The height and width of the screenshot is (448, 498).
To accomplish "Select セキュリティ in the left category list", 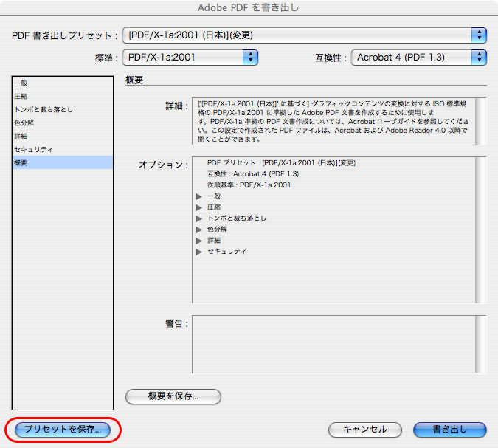I will [x=63, y=150].
